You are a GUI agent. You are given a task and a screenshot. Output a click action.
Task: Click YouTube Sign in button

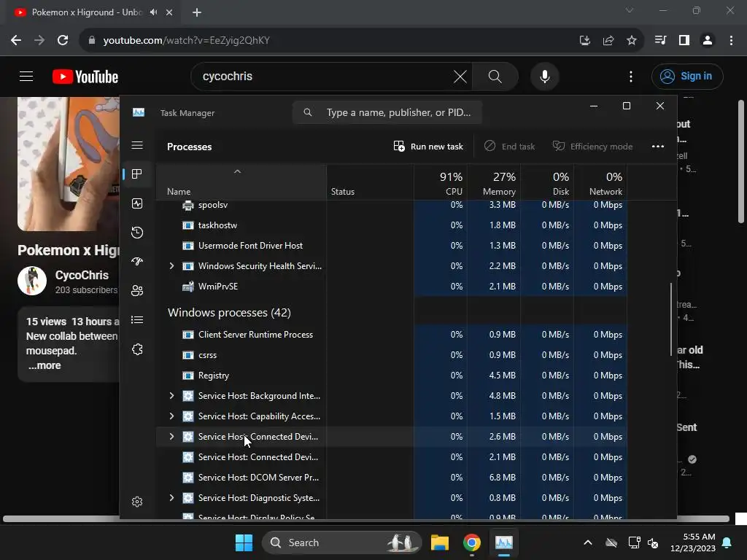[687, 76]
